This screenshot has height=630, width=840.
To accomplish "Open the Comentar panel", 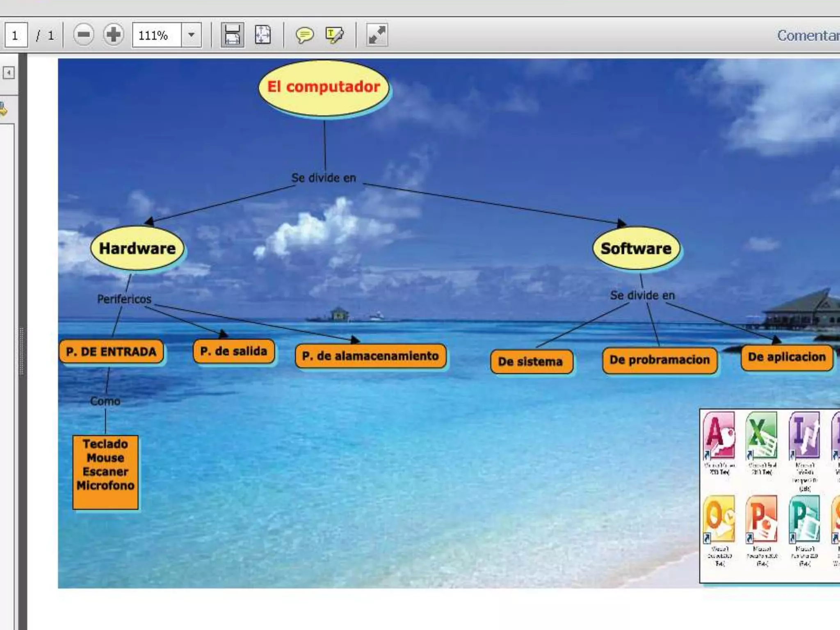I will (x=808, y=36).
